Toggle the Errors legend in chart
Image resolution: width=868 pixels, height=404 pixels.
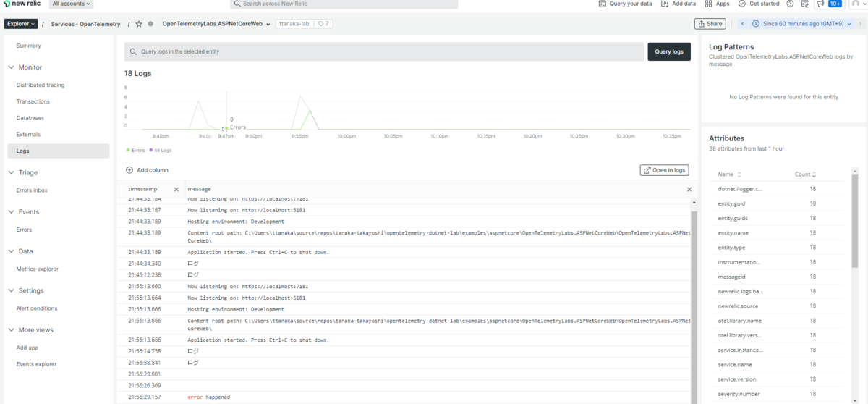135,150
